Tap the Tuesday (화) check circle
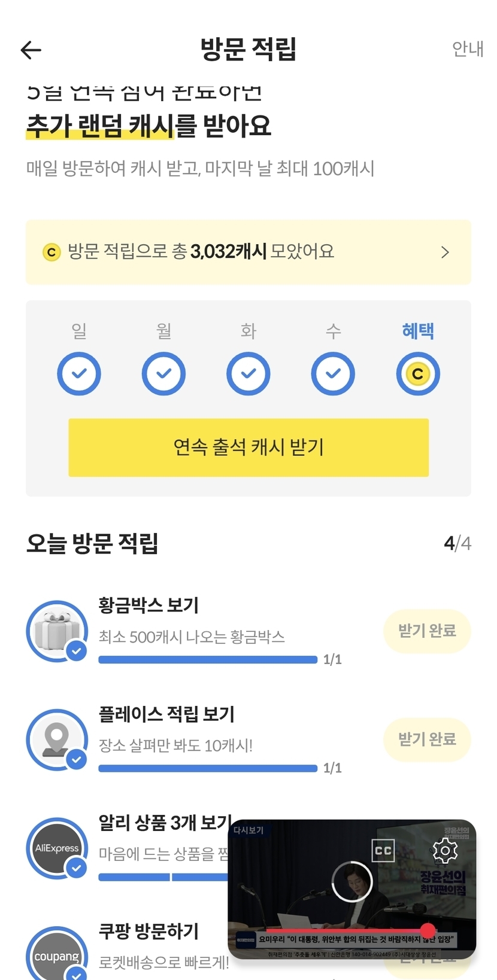This screenshot has height=980, width=497. click(249, 374)
